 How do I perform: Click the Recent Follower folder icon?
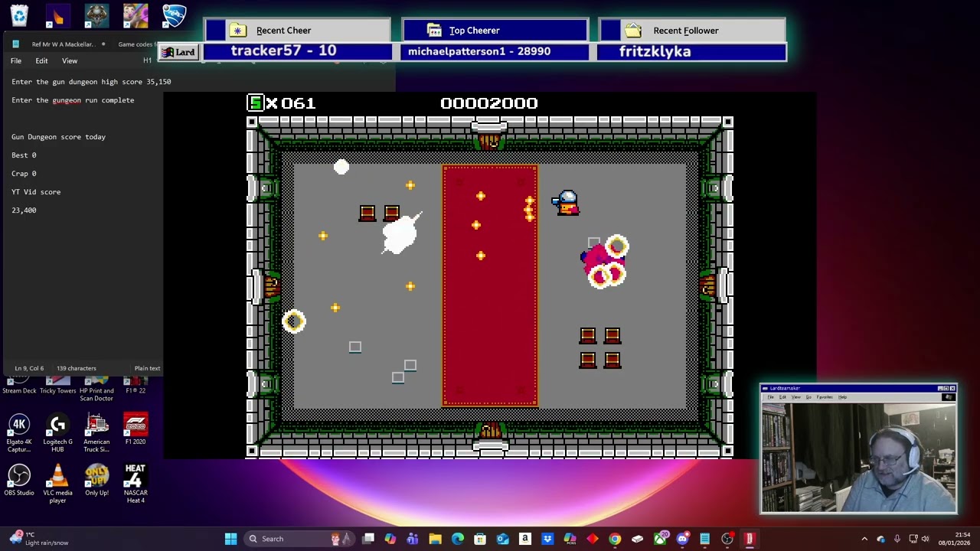pyautogui.click(x=632, y=31)
